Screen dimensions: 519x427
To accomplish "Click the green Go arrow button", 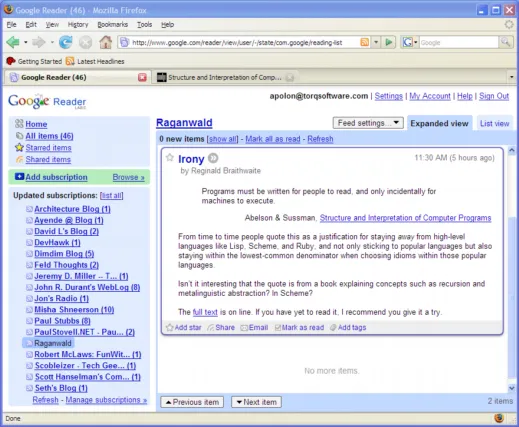I will click(x=389, y=42).
